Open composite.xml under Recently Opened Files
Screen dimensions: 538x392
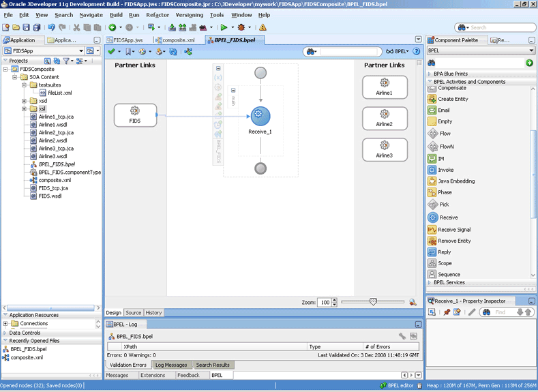(x=27, y=357)
